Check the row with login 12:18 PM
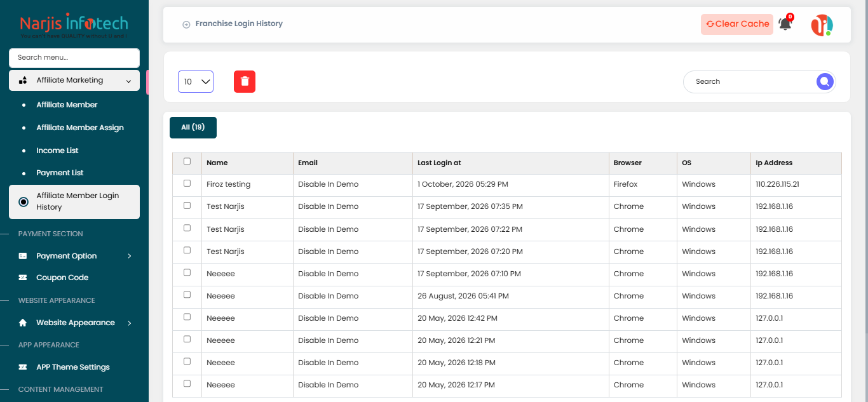The image size is (868, 402). pyautogui.click(x=187, y=361)
